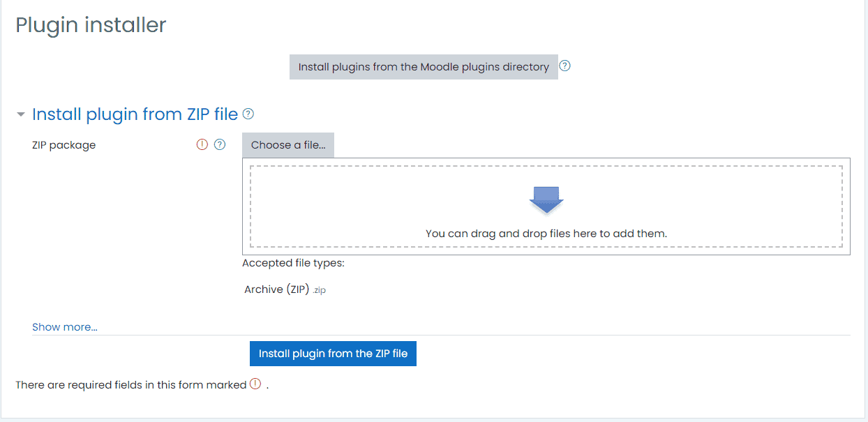Open the file picker via Choose a file...
The image size is (868, 422).
coord(288,145)
